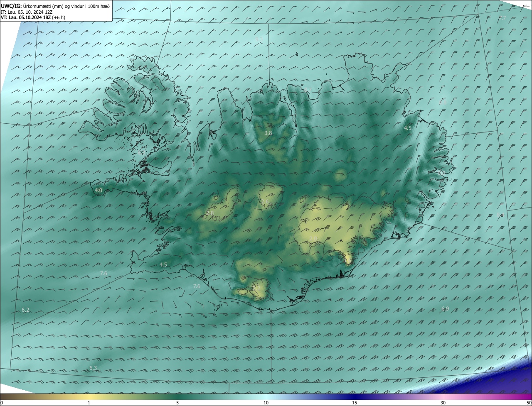Click the colorbar tick label "15"
Screen dimensions: 532x406
coord(355,403)
